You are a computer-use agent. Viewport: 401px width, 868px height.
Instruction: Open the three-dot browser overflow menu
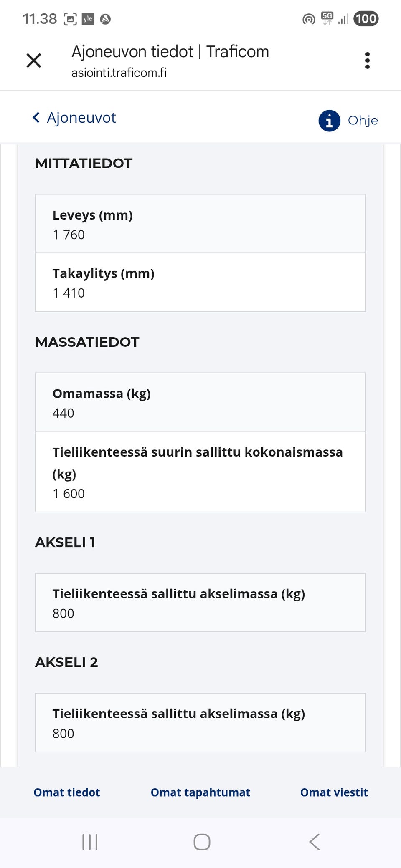(x=367, y=60)
